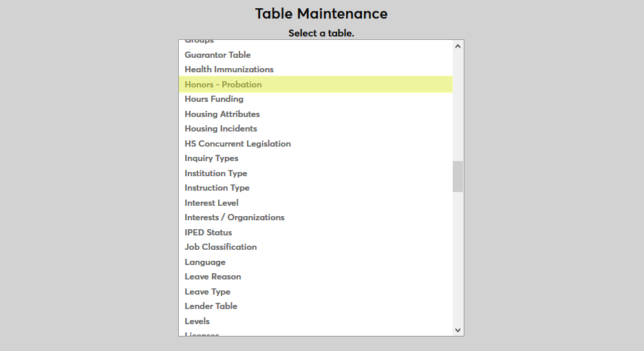The height and width of the screenshot is (351, 644).
Task: Click the Institution Type entry
Action: click(x=216, y=173)
